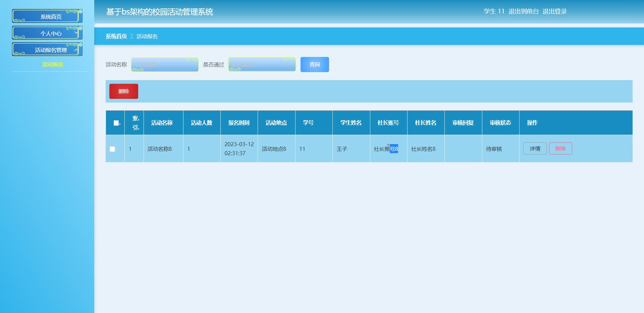This screenshot has height=313, width=644.
Task: Click the 审核状态 column header
Action: (500, 123)
